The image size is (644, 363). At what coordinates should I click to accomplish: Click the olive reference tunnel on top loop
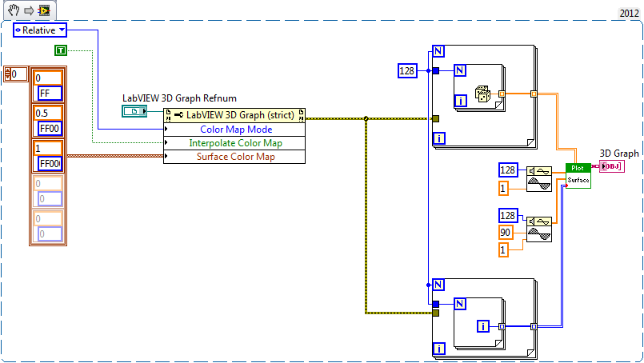[436, 118]
